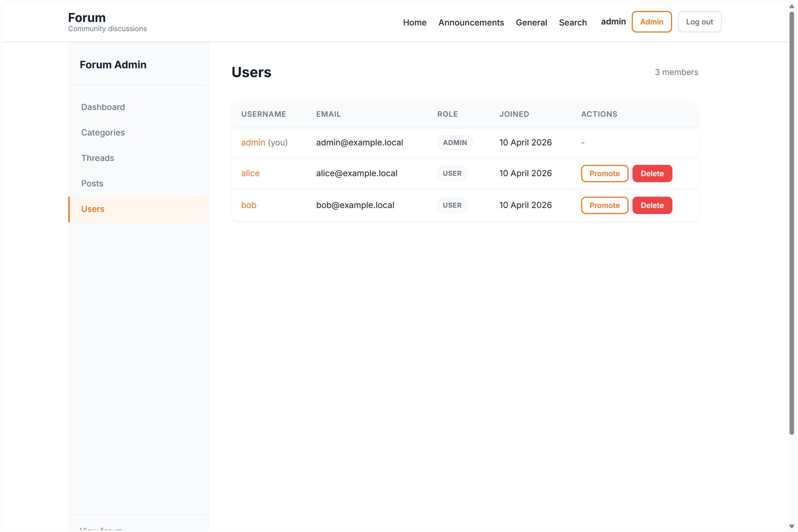The height and width of the screenshot is (532, 798).
Task: Open alice's user profile link
Action: (250, 173)
